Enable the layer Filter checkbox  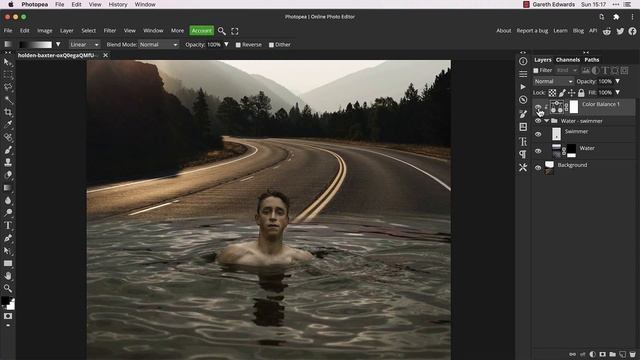click(536, 71)
